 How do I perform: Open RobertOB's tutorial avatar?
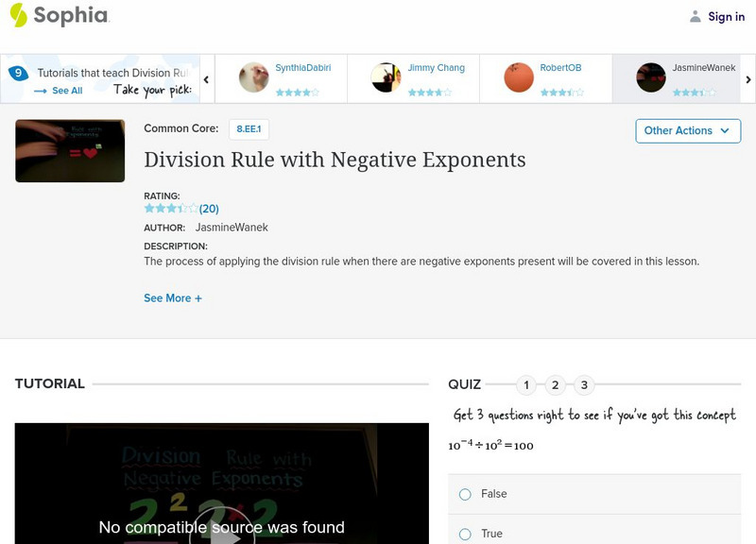tap(519, 77)
